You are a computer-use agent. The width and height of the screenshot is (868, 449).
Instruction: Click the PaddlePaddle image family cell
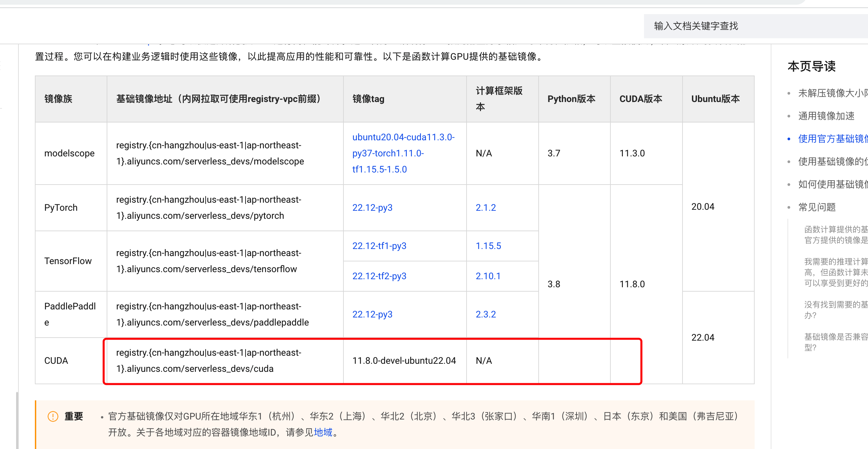click(x=71, y=314)
